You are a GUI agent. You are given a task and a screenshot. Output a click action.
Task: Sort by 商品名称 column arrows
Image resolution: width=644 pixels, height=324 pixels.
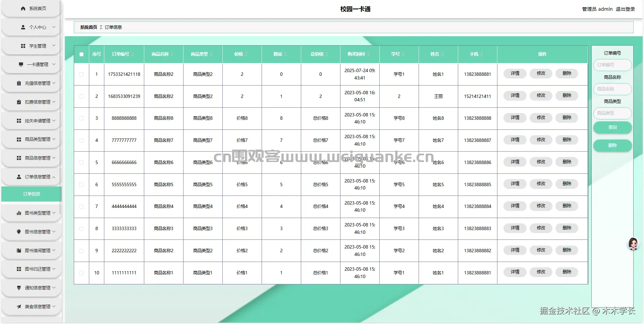[x=172, y=54]
